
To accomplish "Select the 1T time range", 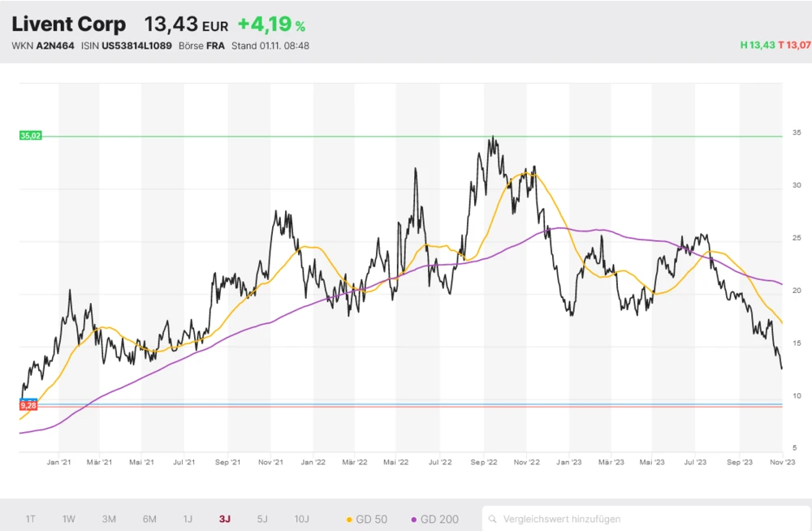I will click(x=30, y=519).
